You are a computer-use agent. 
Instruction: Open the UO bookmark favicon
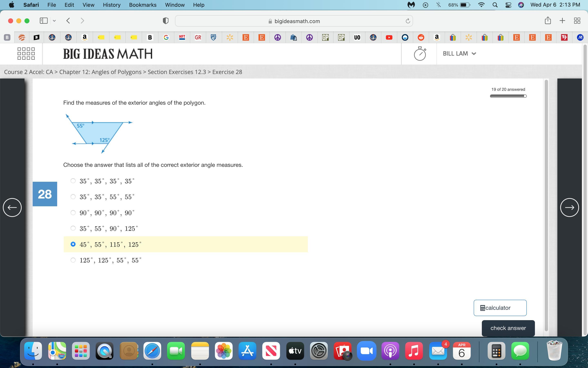(x=357, y=37)
